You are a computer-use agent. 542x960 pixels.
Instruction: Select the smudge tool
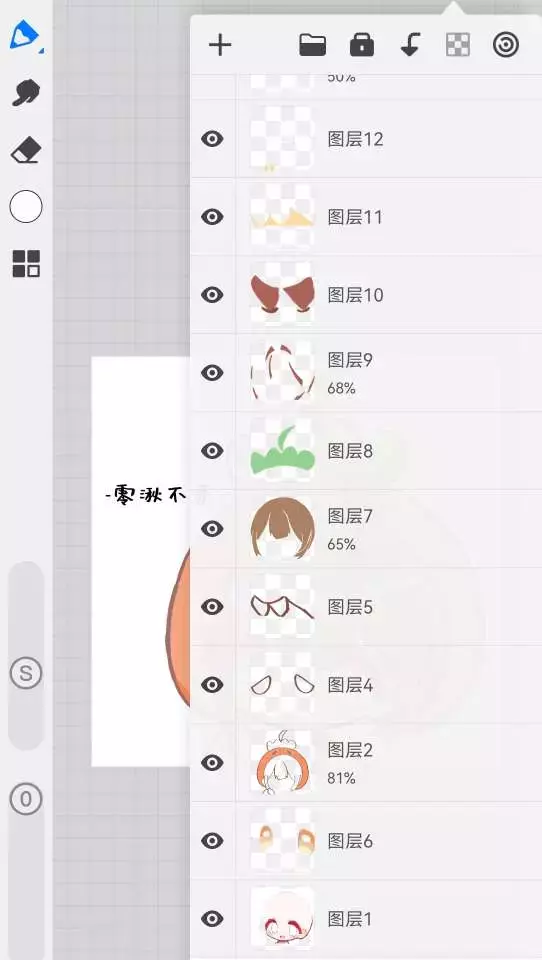pyautogui.click(x=26, y=93)
